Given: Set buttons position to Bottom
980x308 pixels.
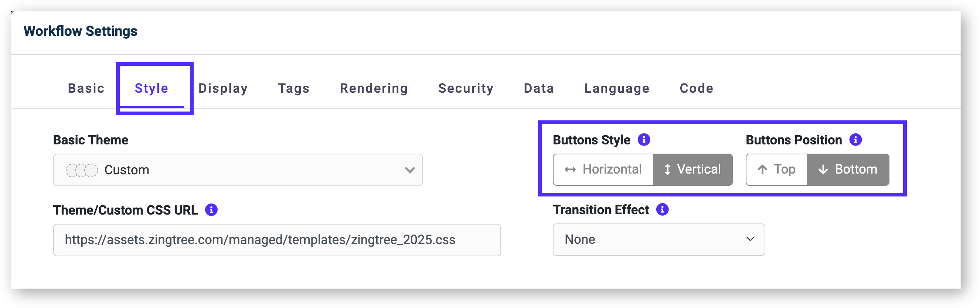Looking at the screenshot, I should [x=848, y=170].
